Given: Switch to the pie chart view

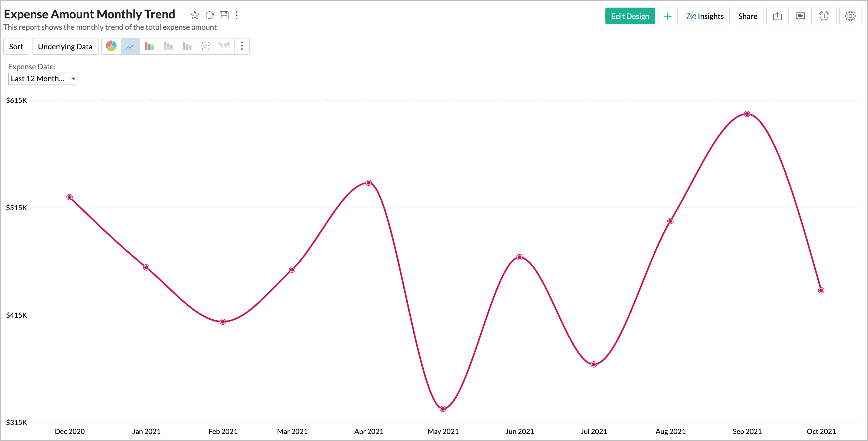Looking at the screenshot, I should click(x=111, y=46).
